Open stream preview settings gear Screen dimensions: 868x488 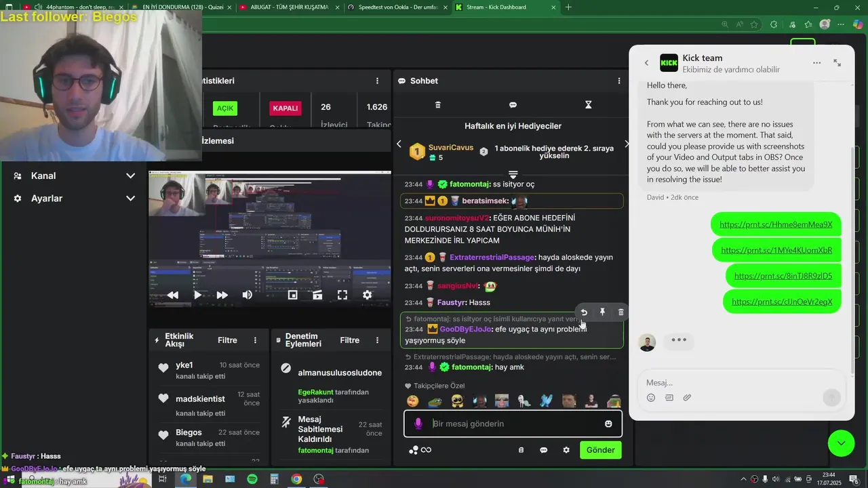click(367, 295)
